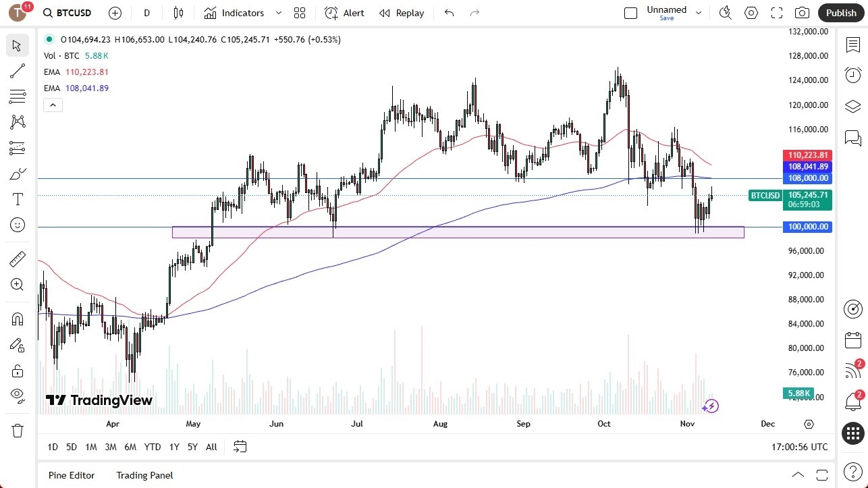Remove all drawings with the trash icon

[x=18, y=429]
